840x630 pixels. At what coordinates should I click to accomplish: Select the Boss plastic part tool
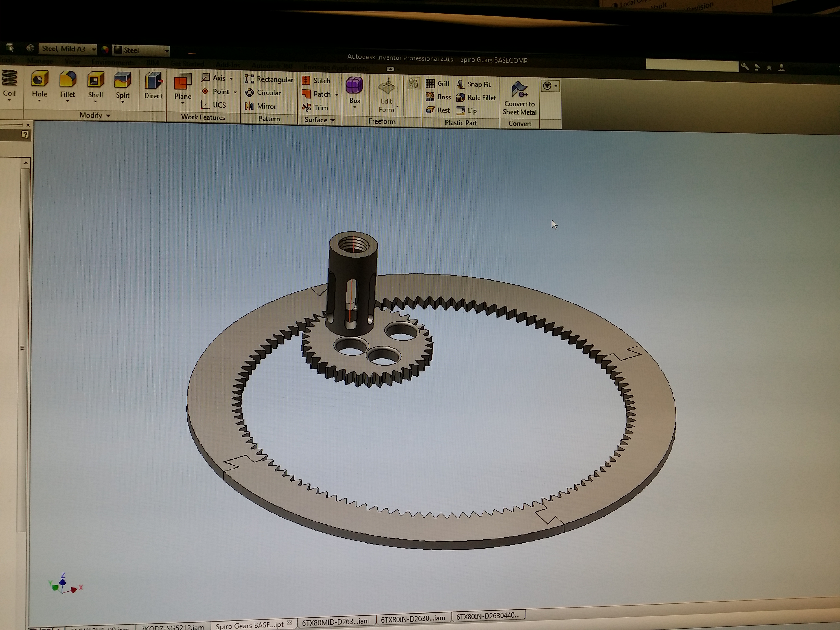click(438, 97)
